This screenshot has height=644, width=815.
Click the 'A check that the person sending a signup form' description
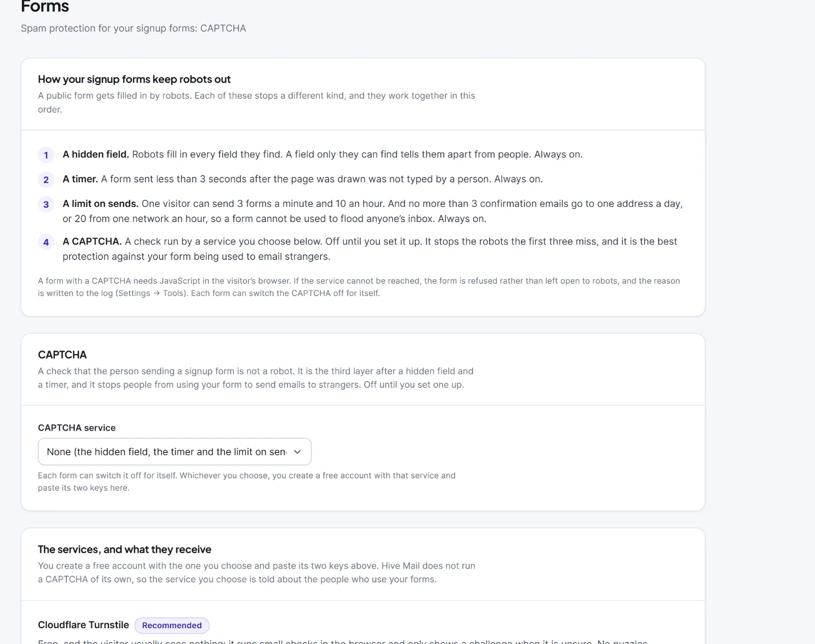(256, 378)
